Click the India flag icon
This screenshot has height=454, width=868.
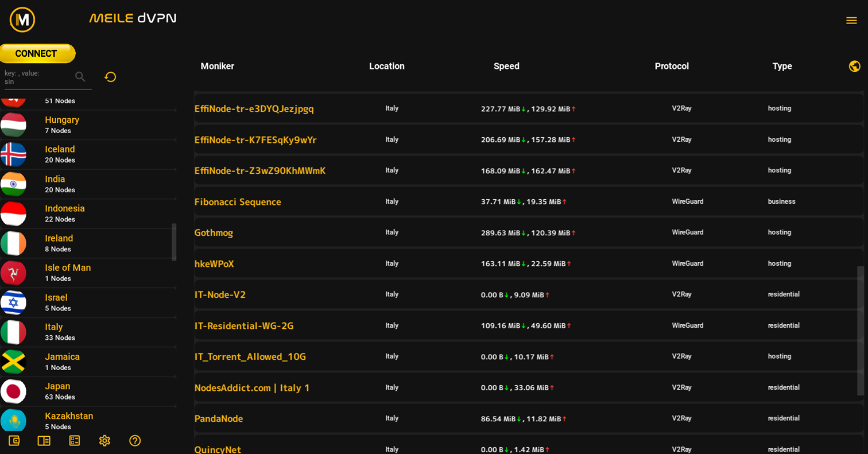(x=13, y=184)
